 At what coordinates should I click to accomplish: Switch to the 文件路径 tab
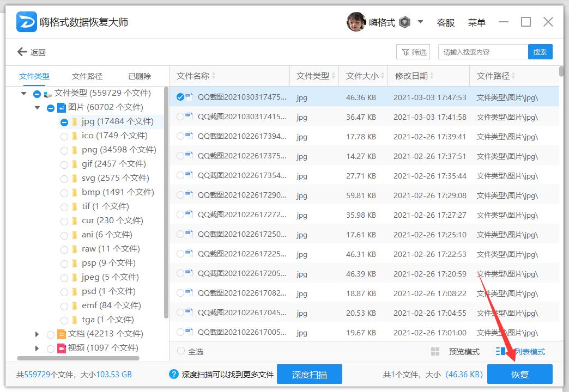(87, 76)
